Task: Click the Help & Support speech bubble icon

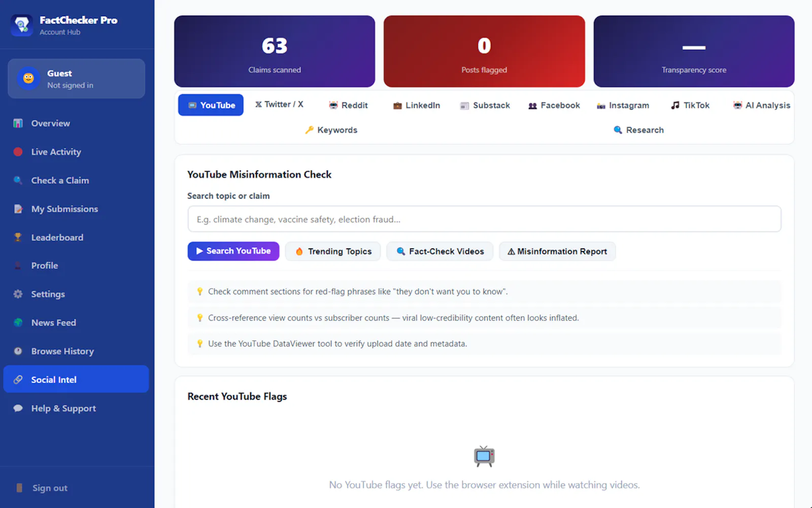Action: tap(18, 408)
